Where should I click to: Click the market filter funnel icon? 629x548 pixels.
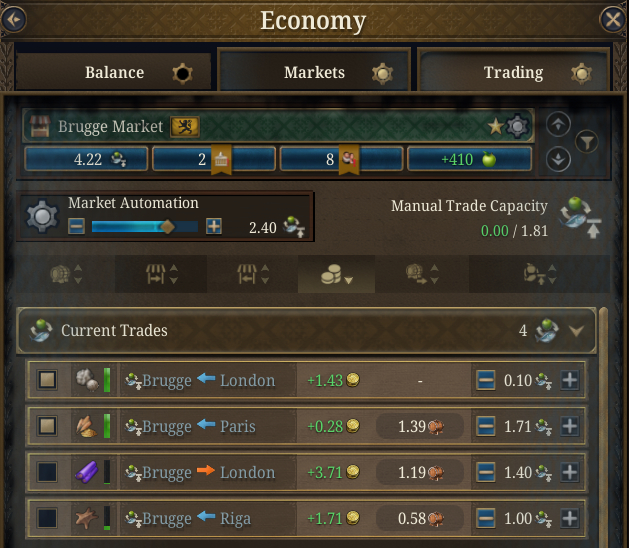click(587, 142)
